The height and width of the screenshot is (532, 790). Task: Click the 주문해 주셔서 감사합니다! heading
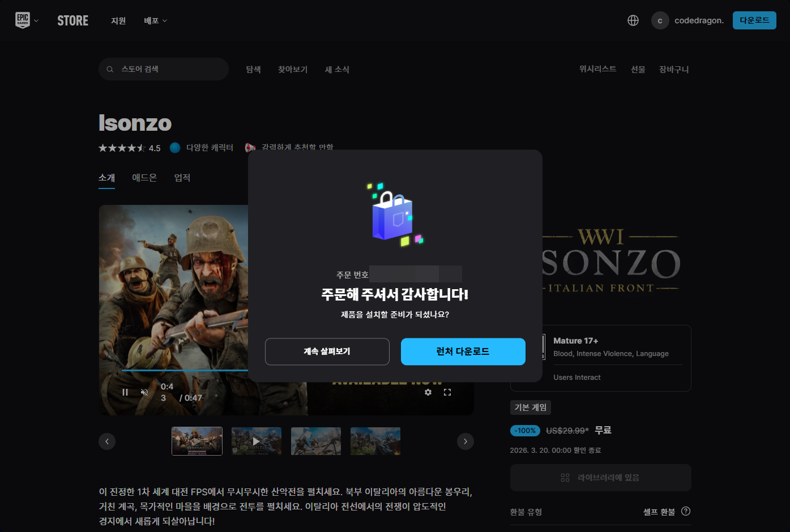(395, 294)
